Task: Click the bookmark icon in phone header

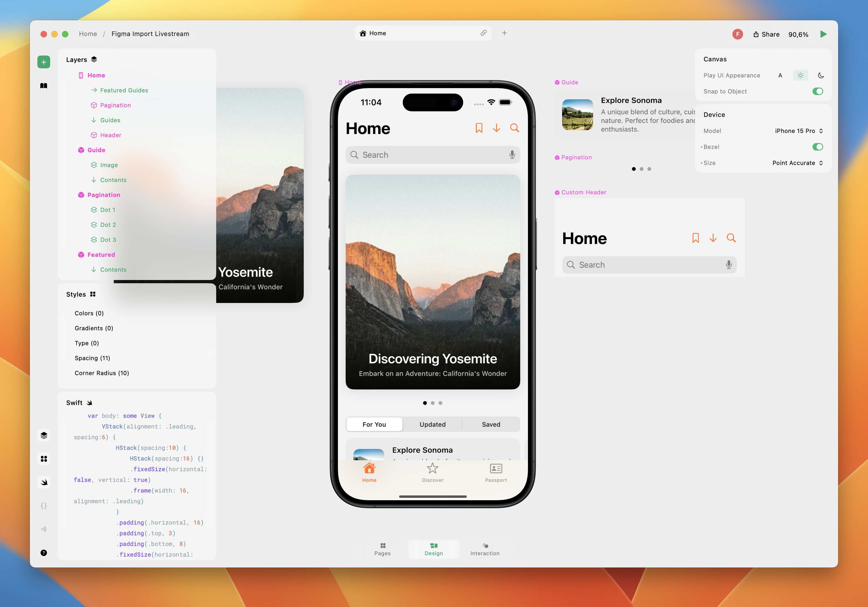Action: (x=479, y=128)
